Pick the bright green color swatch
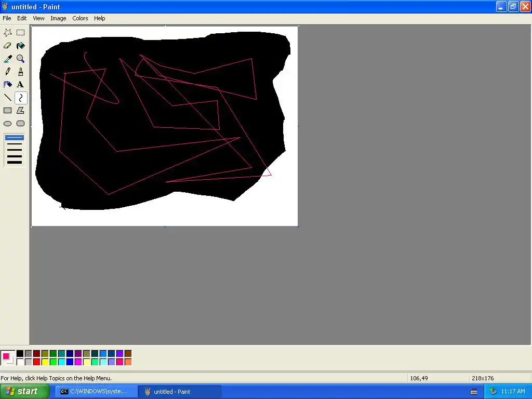 [x=54, y=362]
